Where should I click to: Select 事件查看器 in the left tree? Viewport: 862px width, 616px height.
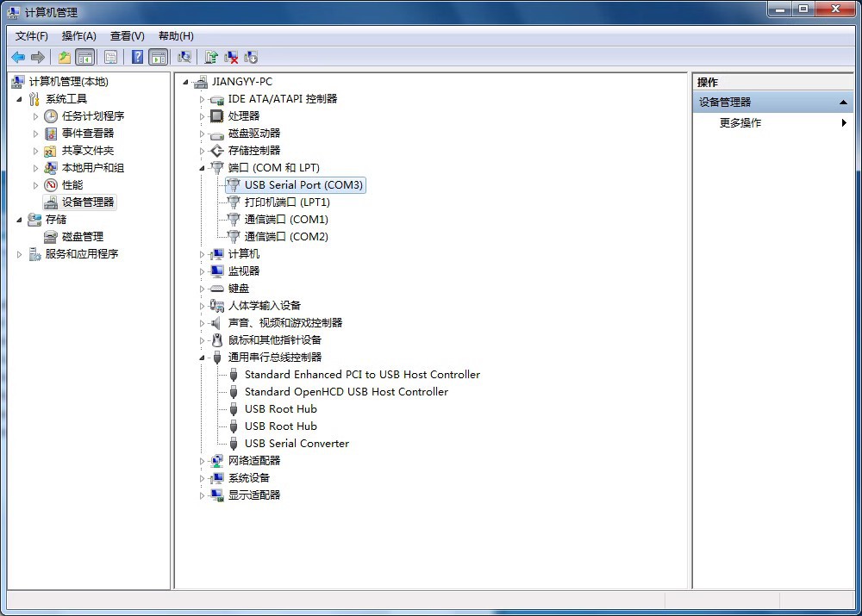pos(87,133)
